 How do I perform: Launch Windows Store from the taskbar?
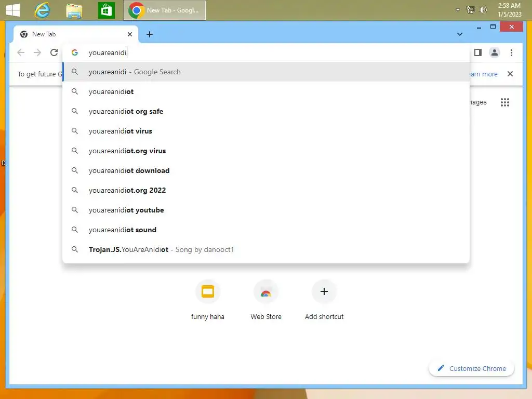click(x=106, y=10)
